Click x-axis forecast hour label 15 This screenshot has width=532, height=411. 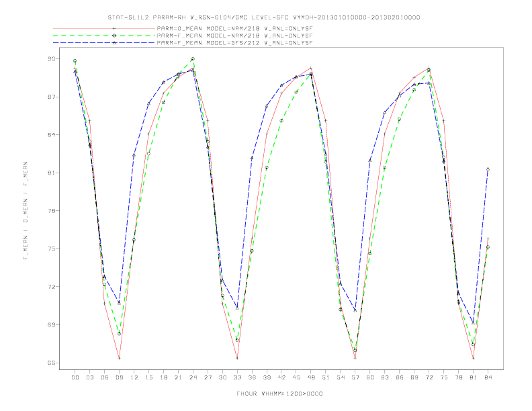coord(148,377)
